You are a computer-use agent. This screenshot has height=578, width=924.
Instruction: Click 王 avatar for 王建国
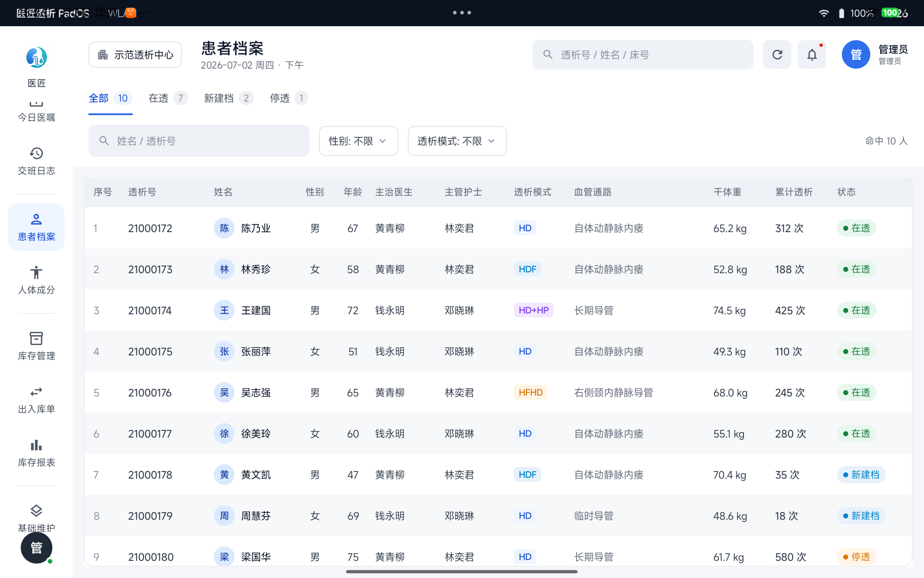[224, 310]
